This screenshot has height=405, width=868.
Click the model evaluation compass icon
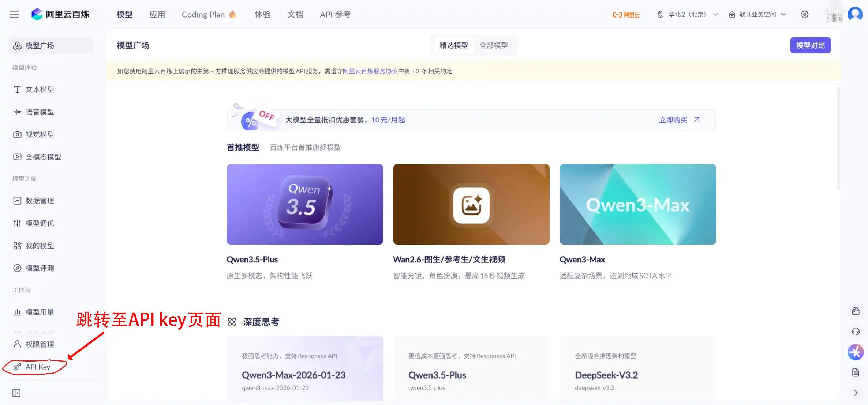[17, 268]
